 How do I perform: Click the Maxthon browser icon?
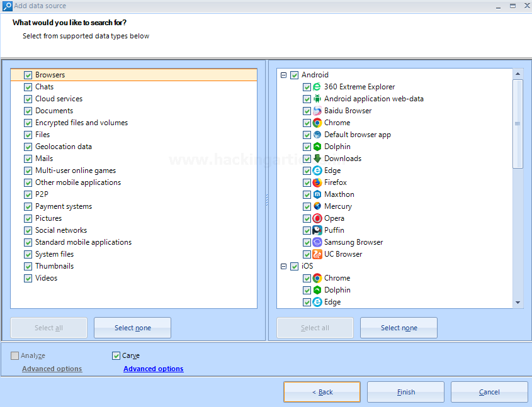(x=317, y=194)
